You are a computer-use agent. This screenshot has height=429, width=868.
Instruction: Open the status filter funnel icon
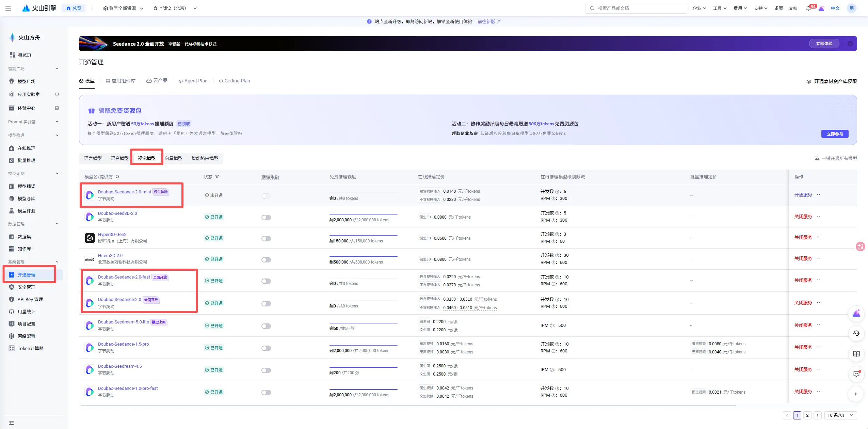point(217,177)
